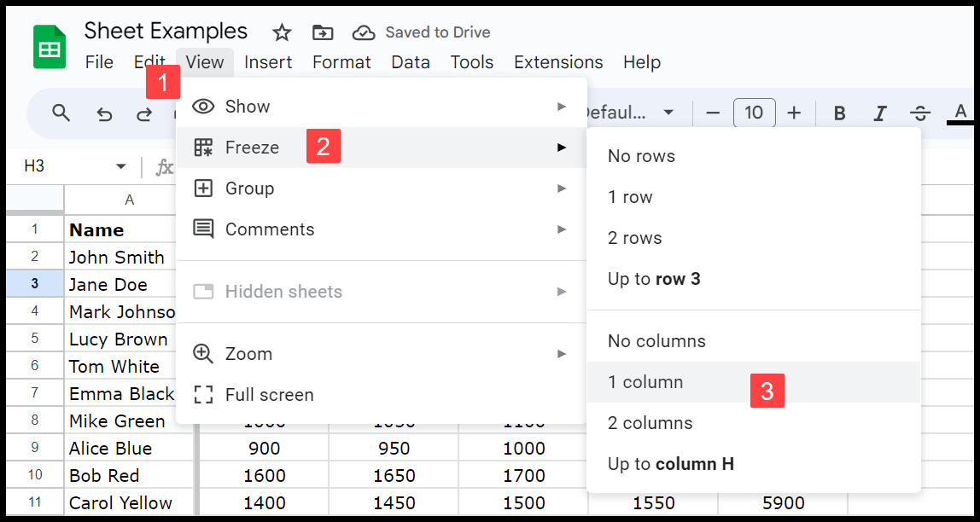Expand the Comments submenu arrow
The image size is (980, 522).
click(561, 229)
